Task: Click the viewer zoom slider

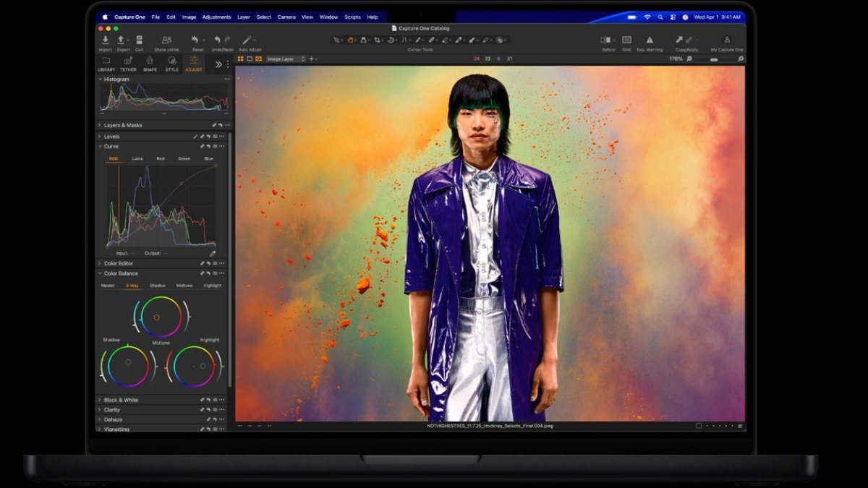Action: (x=714, y=59)
